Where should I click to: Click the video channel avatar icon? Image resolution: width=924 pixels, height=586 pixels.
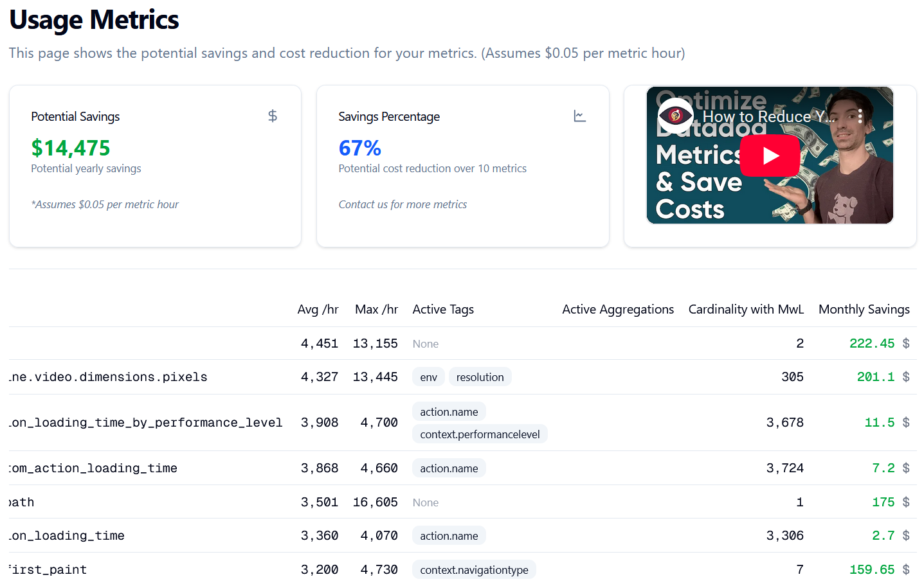point(675,116)
